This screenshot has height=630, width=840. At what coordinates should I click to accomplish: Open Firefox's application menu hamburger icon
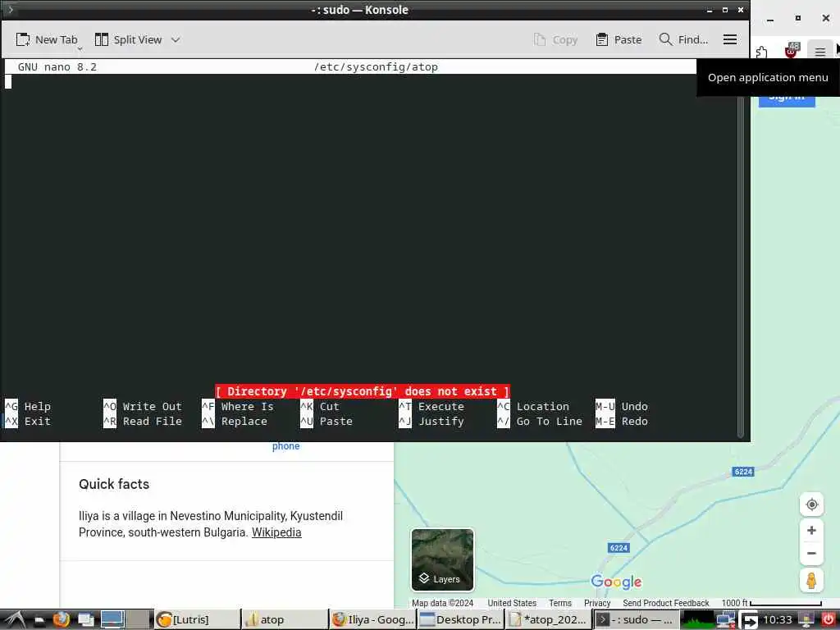click(819, 52)
